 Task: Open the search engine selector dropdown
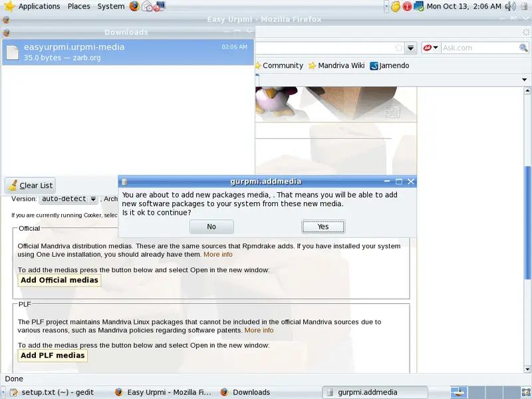[436, 48]
